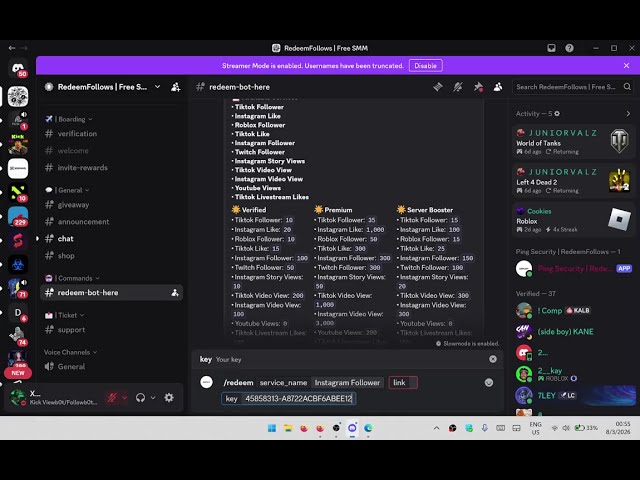Select the redeem-bot-here channel
Viewport: 640px width, 480px height.
coord(111,293)
